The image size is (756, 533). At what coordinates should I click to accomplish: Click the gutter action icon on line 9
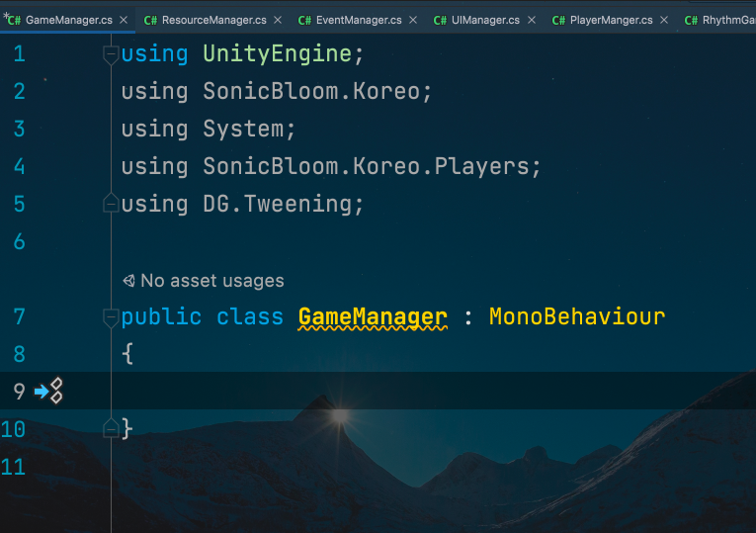(48, 391)
